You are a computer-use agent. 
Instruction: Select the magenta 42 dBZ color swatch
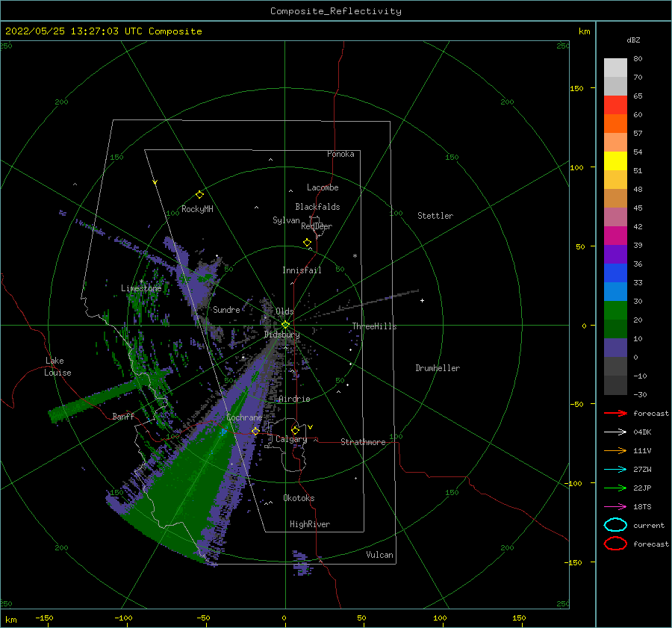coord(615,236)
